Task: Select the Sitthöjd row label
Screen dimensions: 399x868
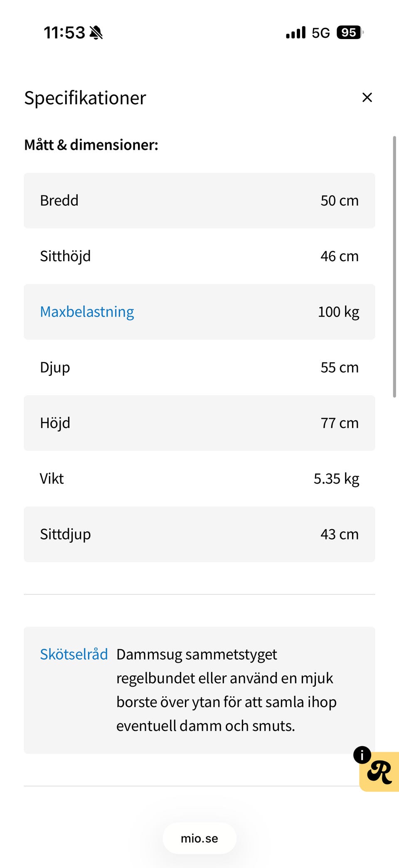Action: 65,256
